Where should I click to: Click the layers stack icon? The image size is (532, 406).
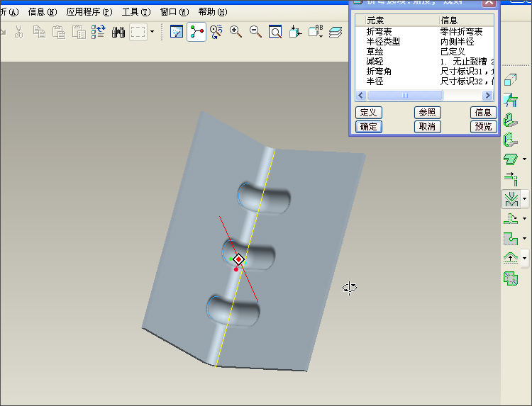(336, 32)
